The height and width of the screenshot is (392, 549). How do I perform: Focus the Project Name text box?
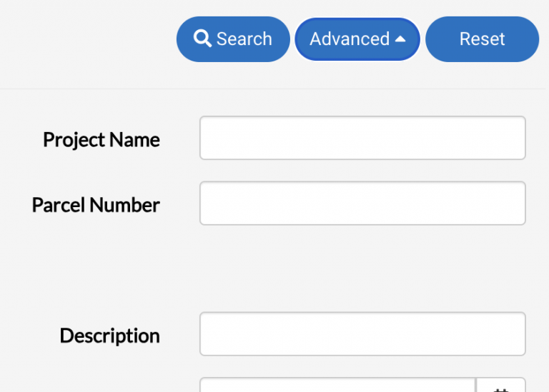(362, 139)
